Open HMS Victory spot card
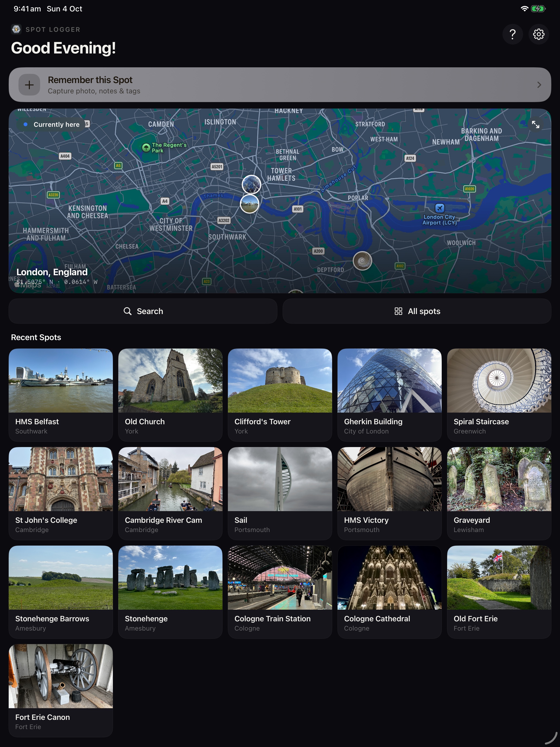The width and height of the screenshot is (560, 747). [390, 493]
